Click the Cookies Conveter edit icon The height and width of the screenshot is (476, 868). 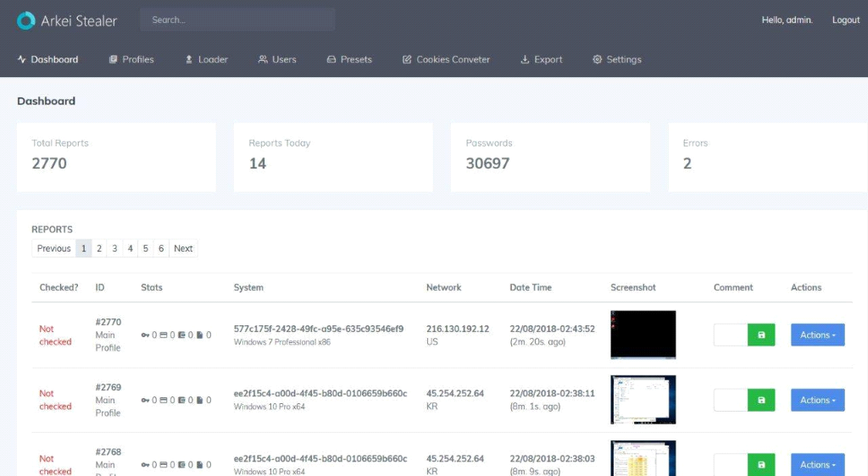(407, 59)
